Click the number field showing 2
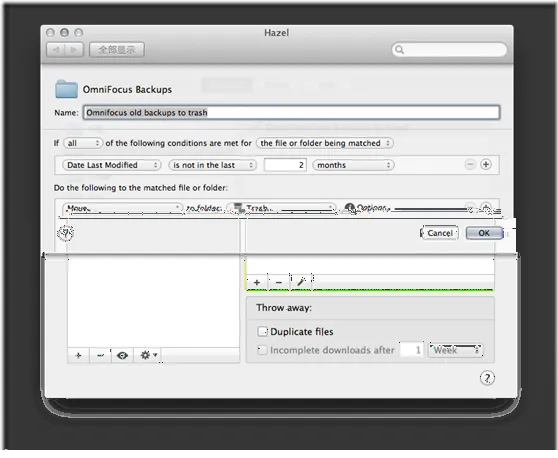The height and width of the screenshot is (458, 558). 285,165
